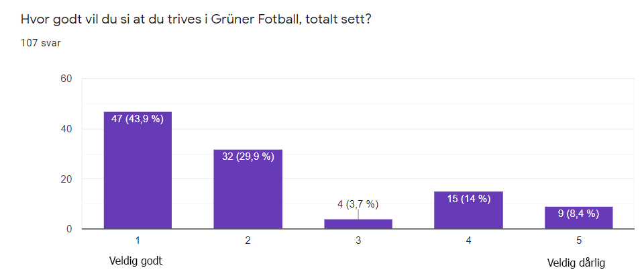Screen dimensions: 644x272
Task: Click x-axis label 5
Action: point(578,240)
